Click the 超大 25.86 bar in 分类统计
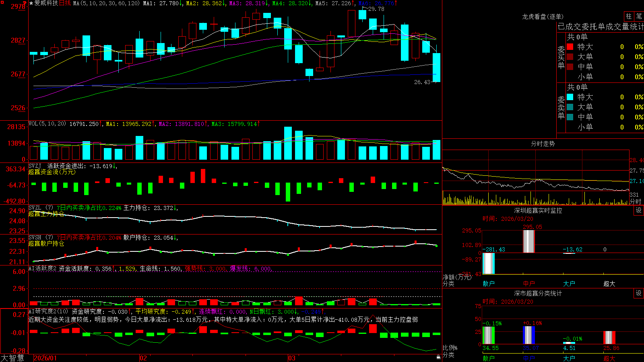Viewport: 644px width, 362px height. click(x=609, y=337)
